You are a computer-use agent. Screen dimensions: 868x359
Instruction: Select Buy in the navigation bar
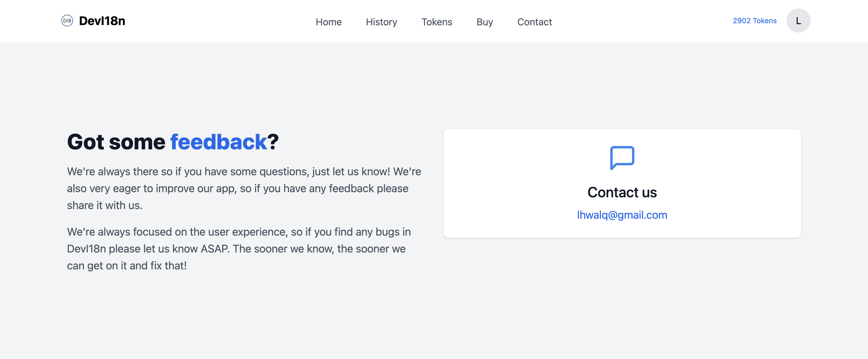[484, 22]
